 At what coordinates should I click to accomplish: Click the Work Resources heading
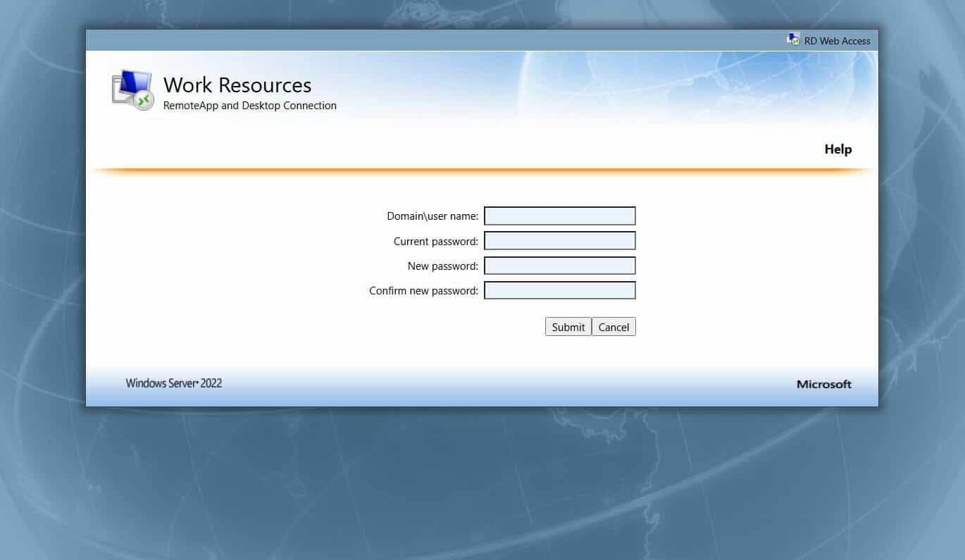pos(237,85)
